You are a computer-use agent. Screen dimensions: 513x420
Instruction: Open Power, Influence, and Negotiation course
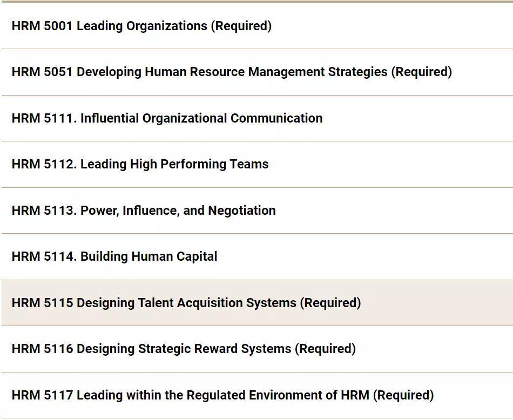[x=257, y=211]
